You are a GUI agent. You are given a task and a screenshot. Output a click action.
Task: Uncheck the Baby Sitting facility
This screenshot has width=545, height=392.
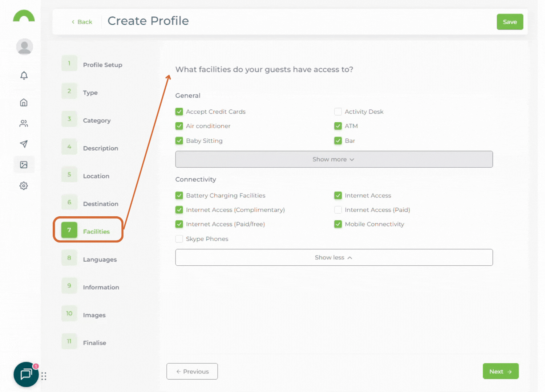179,141
